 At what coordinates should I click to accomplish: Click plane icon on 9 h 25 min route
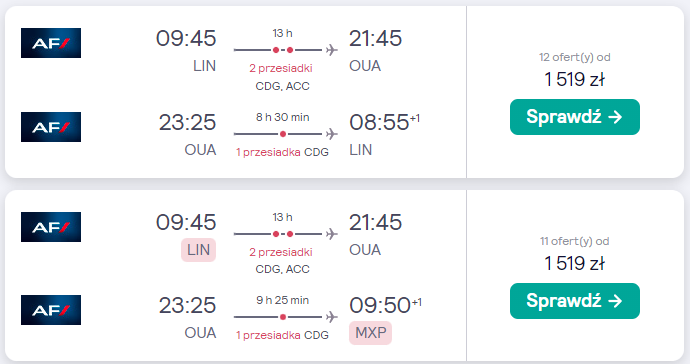332,317
